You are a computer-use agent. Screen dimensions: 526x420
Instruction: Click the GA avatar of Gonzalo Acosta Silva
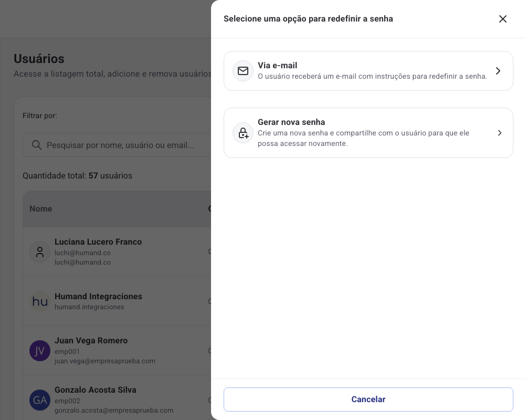click(40, 400)
